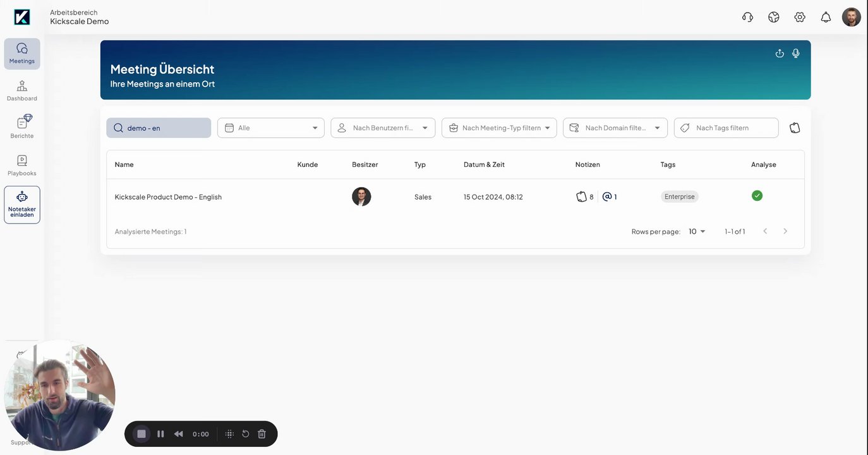Open the headset support icon
The width and height of the screenshot is (868, 455).
click(747, 17)
